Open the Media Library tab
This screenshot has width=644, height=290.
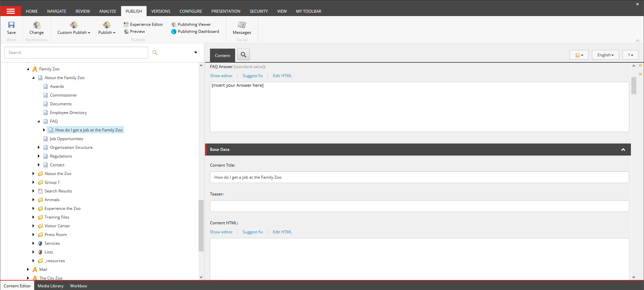[50, 286]
